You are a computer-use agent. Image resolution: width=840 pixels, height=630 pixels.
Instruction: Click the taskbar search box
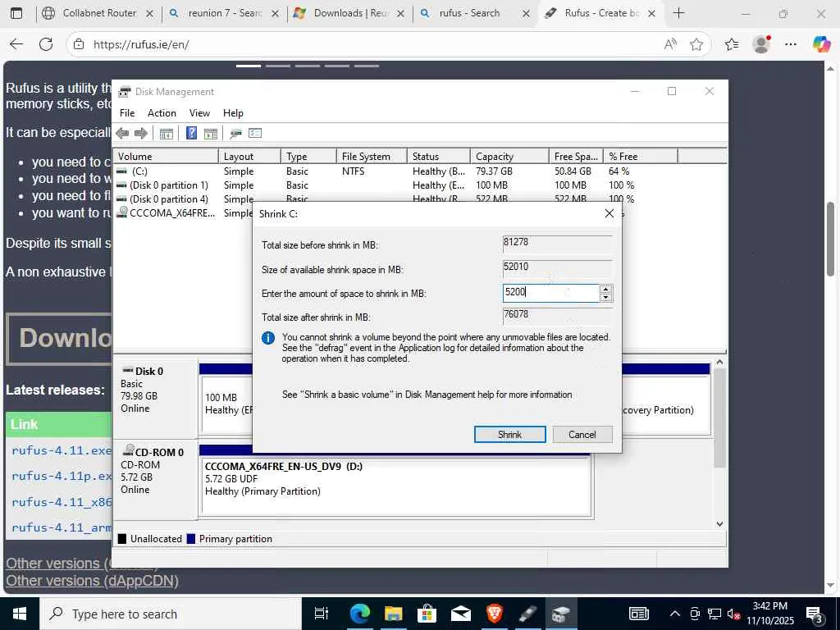[171, 614]
